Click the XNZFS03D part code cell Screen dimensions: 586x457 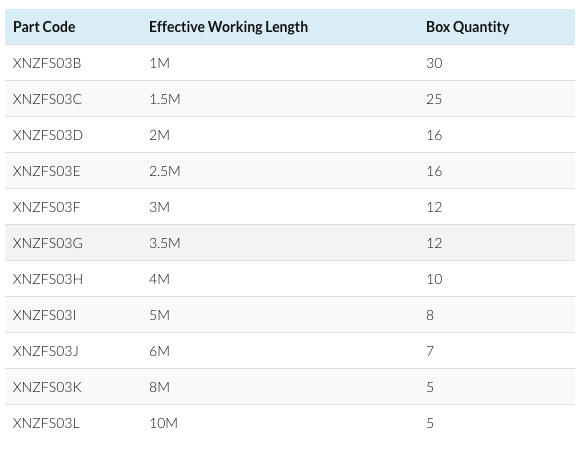pos(48,135)
